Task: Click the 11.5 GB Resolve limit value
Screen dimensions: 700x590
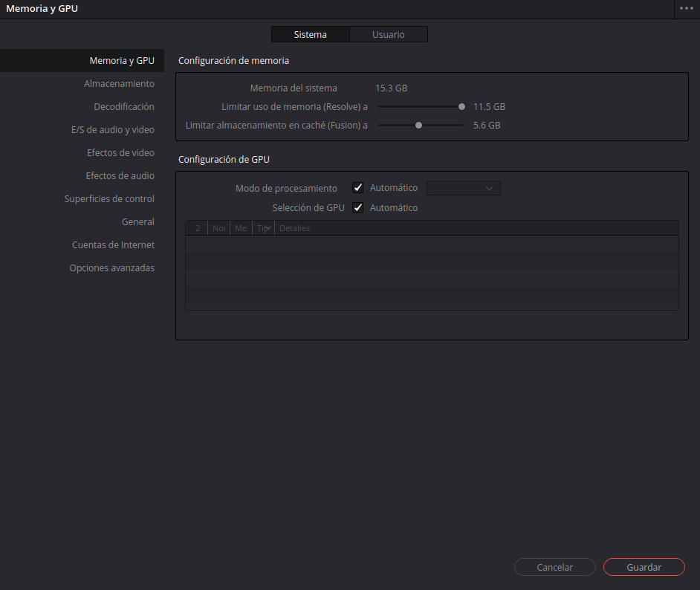Action: 489,107
